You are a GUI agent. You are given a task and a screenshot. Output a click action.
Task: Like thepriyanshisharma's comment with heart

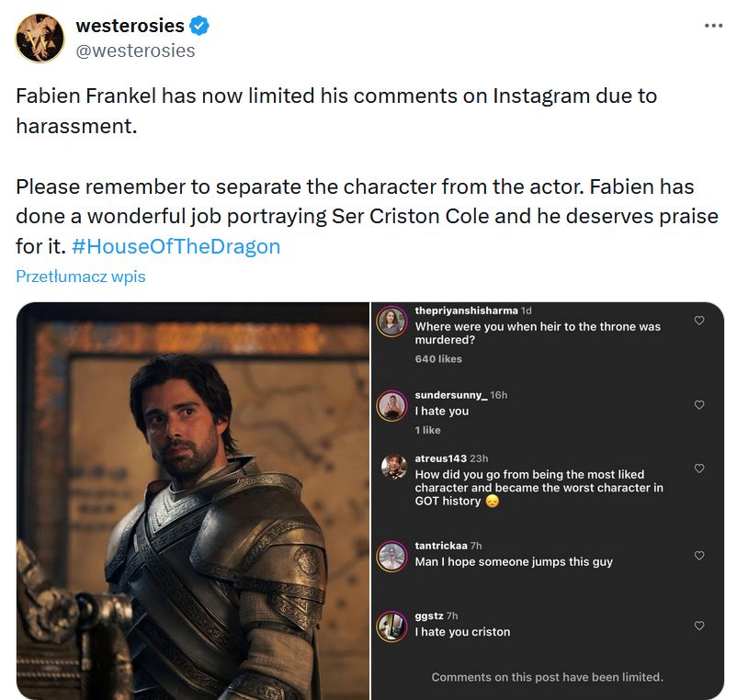click(699, 321)
